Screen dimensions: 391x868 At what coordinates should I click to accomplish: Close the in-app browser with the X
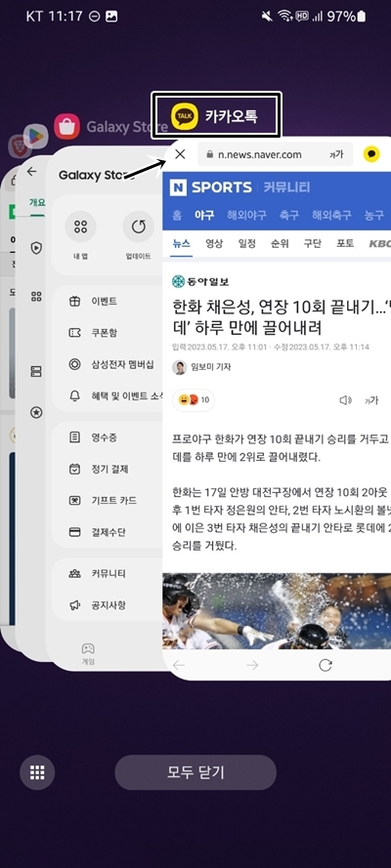(180, 154)
